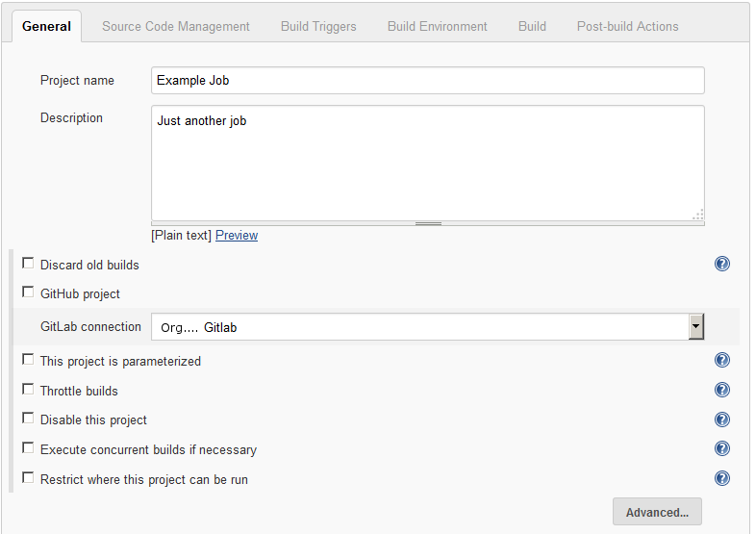
Task: Check Execute concurrent builds if necessary
Action: tap(28, 448)
